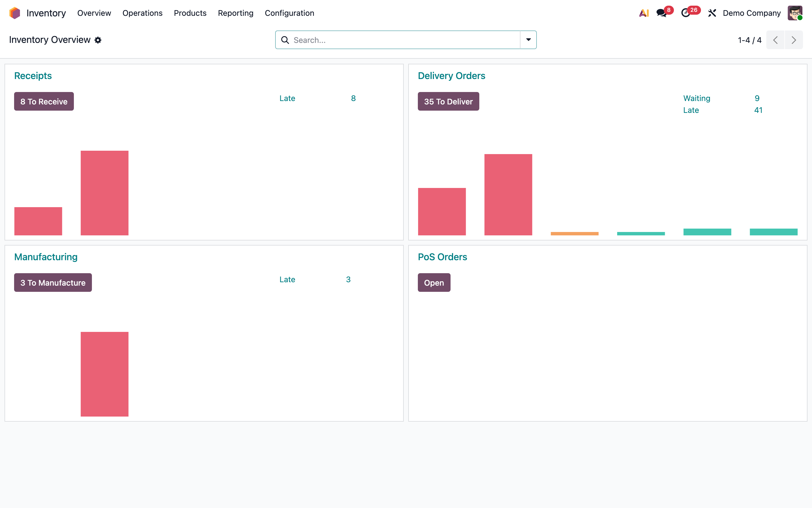Click the Delivery Orders waiting count 9
This screenshot has height=508, width=812.
tap(757, 98)
